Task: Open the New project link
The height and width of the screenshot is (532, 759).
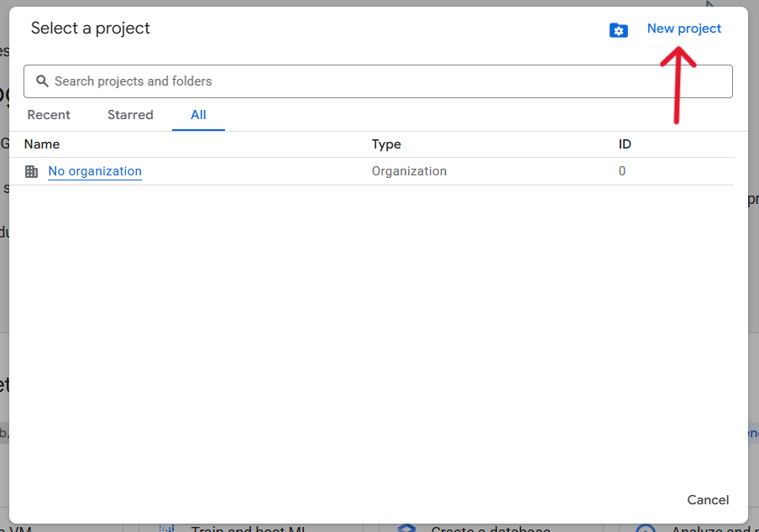Action: [x=683, y=29]
